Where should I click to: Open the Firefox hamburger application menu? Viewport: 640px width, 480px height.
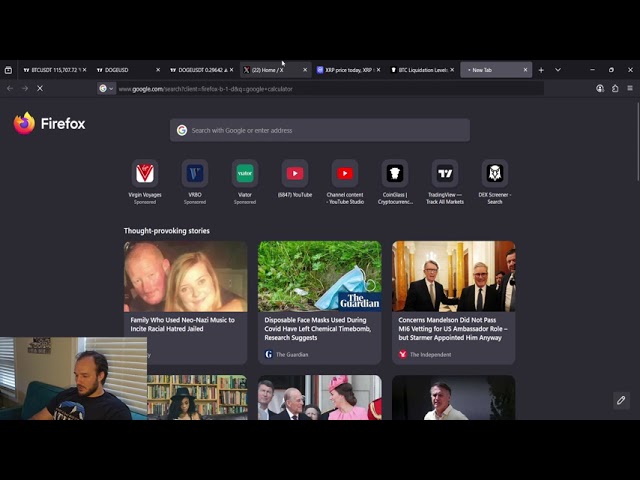629,88
